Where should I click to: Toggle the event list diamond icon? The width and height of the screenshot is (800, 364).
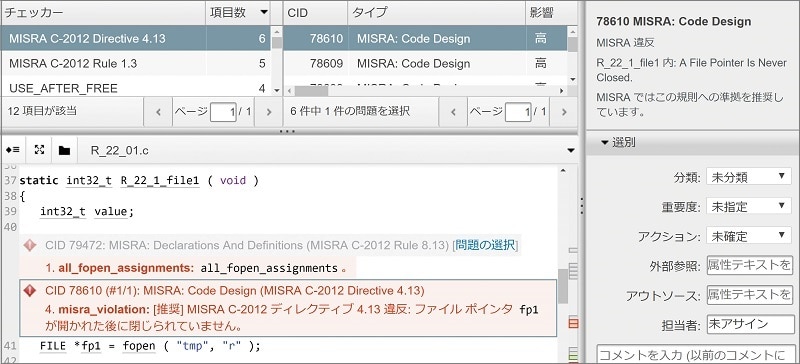coord(13,150)
